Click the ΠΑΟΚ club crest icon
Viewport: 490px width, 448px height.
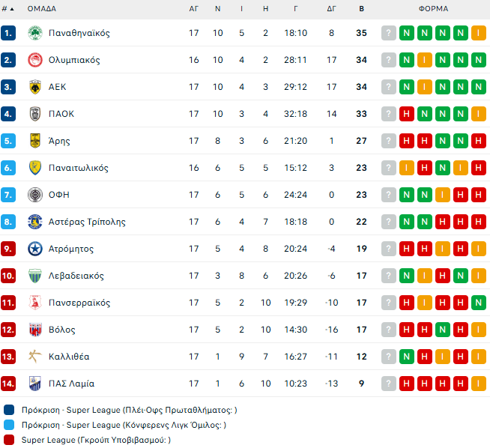tap(34, 114)
